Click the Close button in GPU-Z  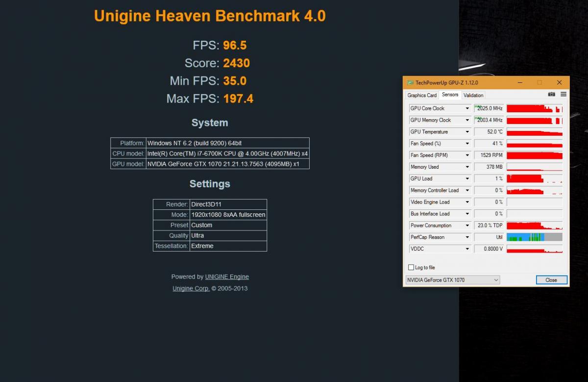coord(551,280)
